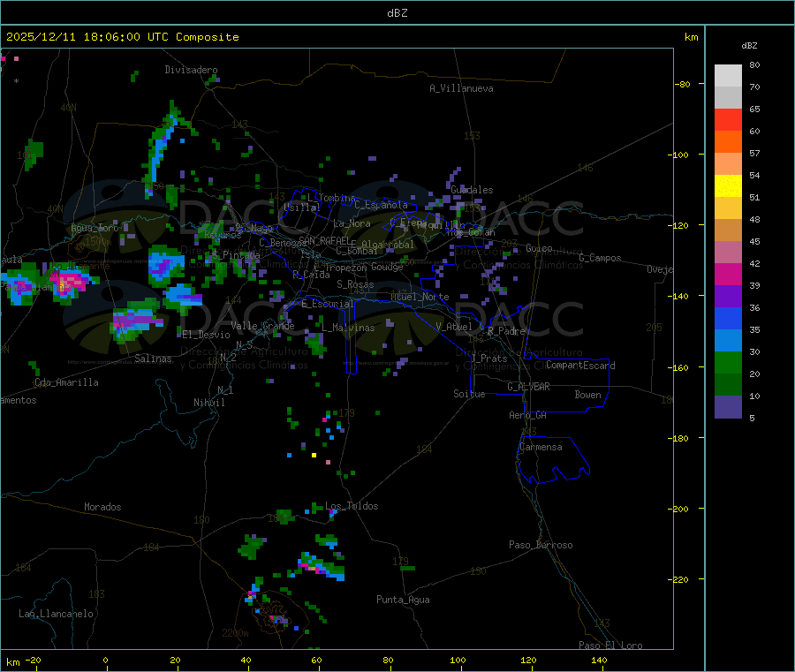Select the Guico label
Screen dimensions: 795x672
[539, 248]
